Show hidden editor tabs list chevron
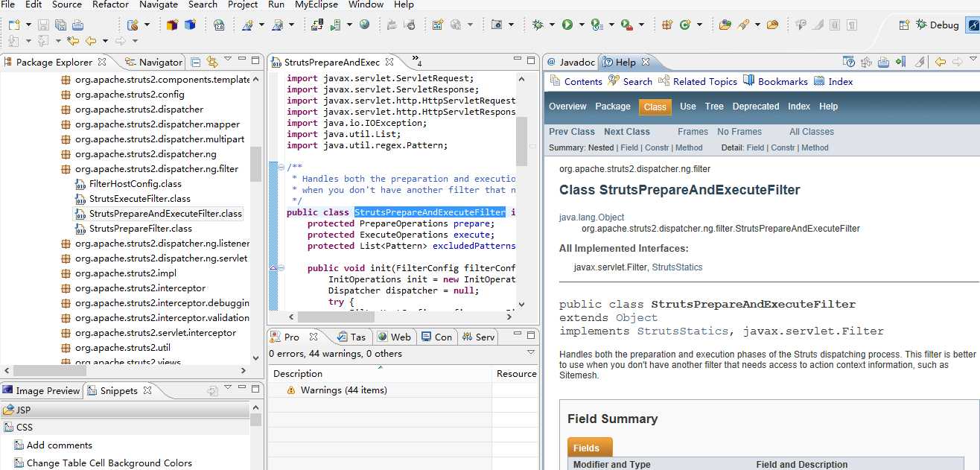 (x=416, y=61)
